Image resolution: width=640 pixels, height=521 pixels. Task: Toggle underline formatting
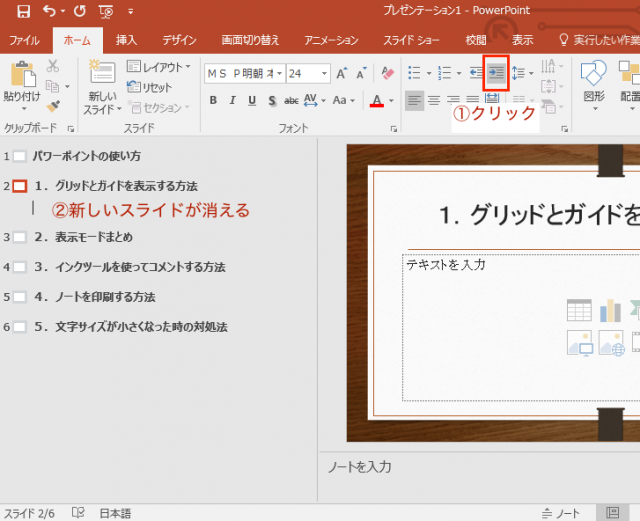pyautogui.click(x=252, y=101)
